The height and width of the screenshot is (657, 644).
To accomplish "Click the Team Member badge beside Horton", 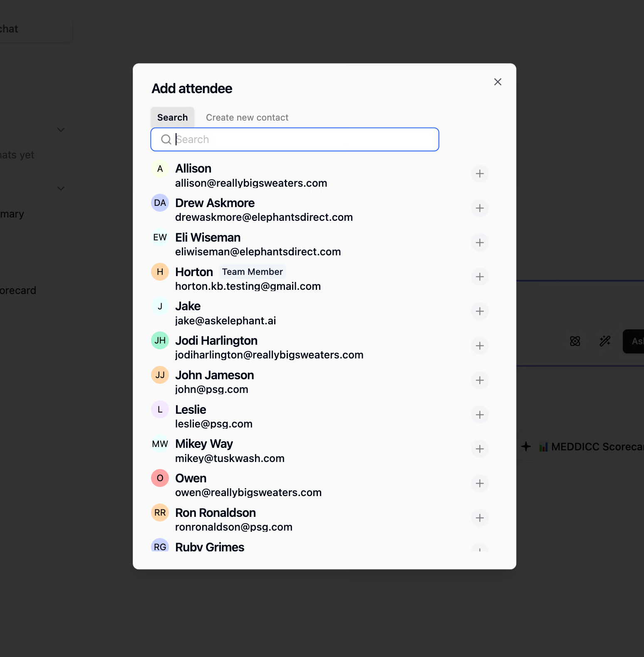I will click(252, 272).
